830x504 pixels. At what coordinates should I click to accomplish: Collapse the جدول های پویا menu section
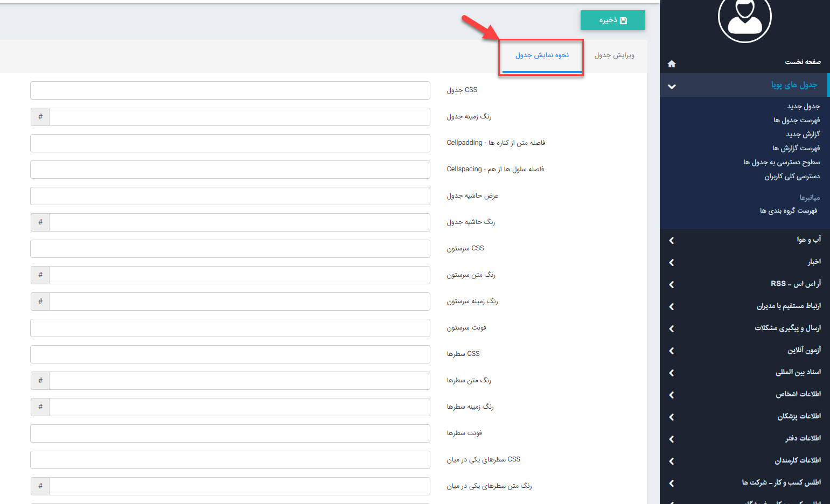point(671,86)
